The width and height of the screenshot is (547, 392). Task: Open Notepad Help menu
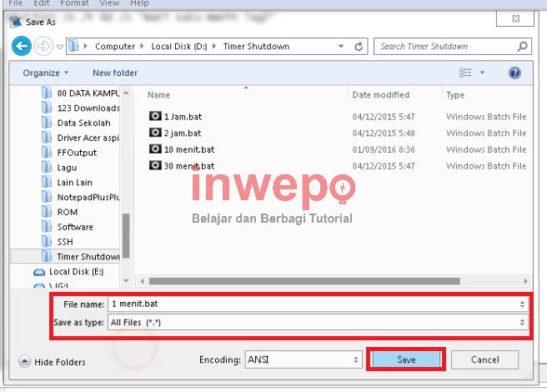pyautogui.click(x=139, y=3)
